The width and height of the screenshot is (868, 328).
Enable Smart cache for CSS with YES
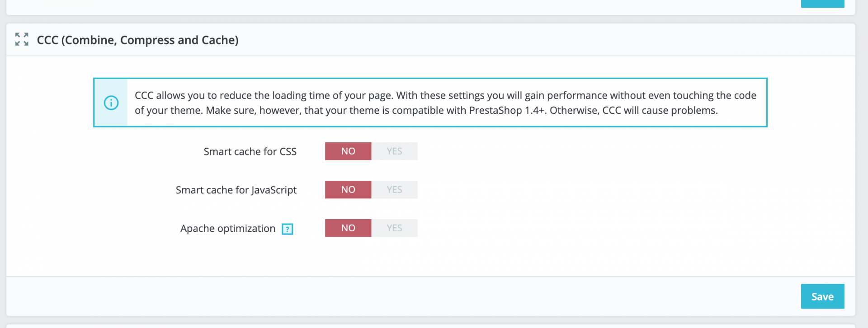pos(394,151)
